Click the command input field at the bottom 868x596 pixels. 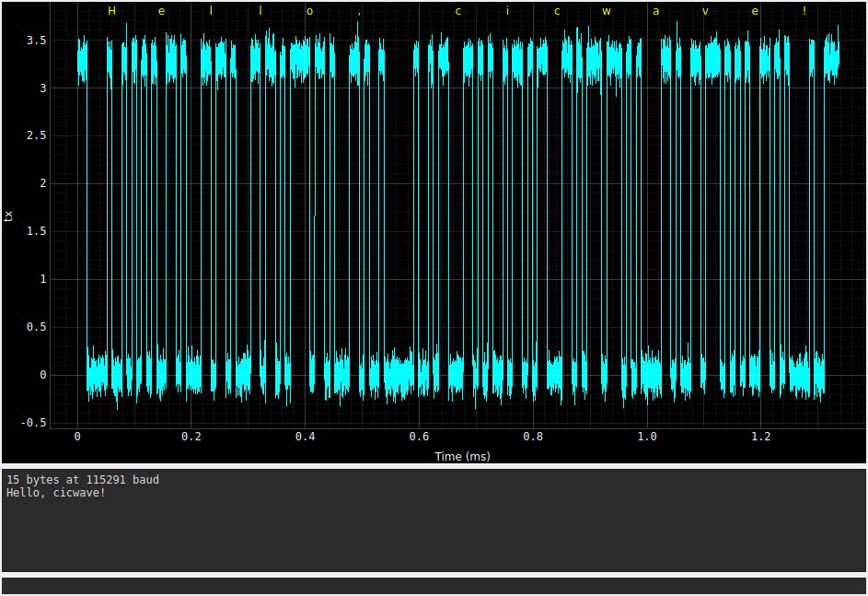click(434, 586)
